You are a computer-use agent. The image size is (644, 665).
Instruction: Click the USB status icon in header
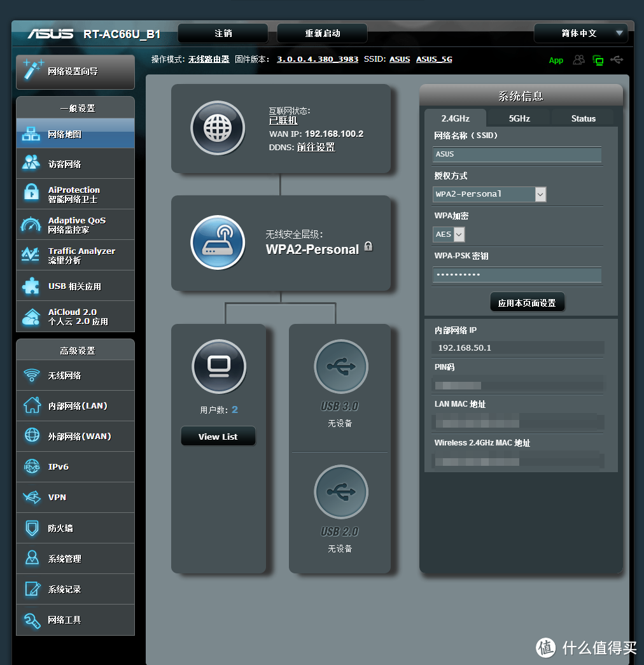coord(617,60)
